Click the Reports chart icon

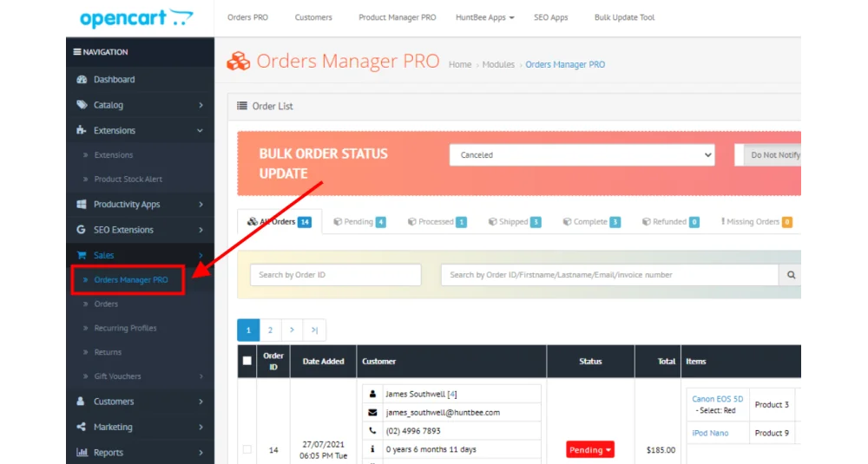tap(82, 452)
